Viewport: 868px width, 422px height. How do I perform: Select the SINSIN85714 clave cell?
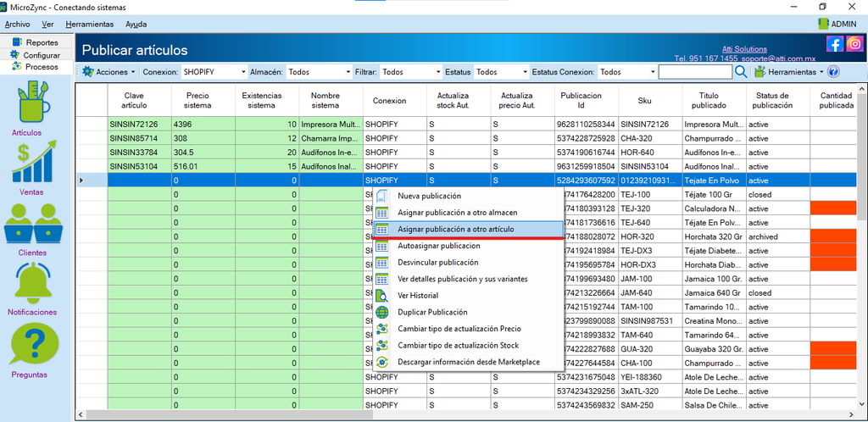[140, 138]
